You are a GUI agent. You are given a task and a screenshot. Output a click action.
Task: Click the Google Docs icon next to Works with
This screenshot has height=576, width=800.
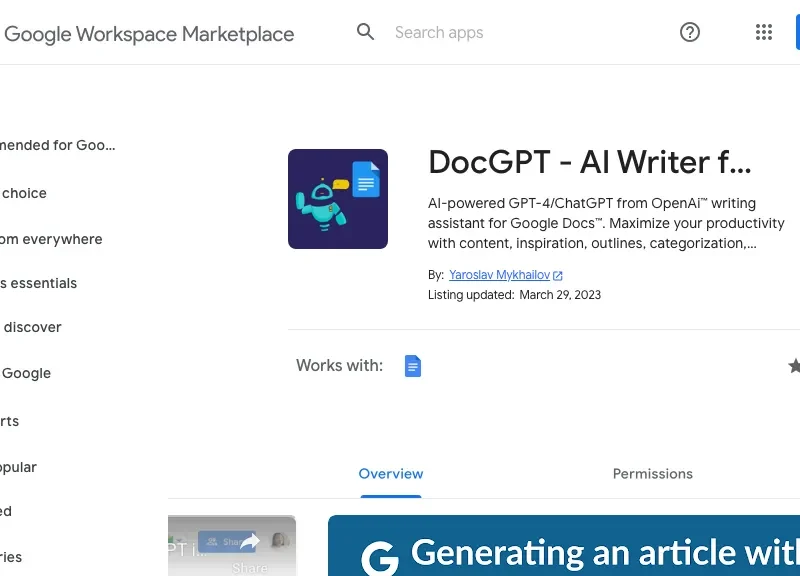coord(413,365)
